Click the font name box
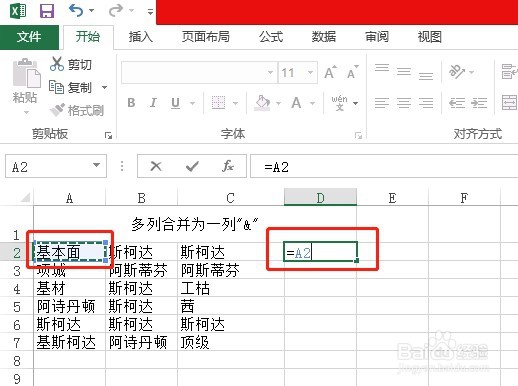 point(199,72)
